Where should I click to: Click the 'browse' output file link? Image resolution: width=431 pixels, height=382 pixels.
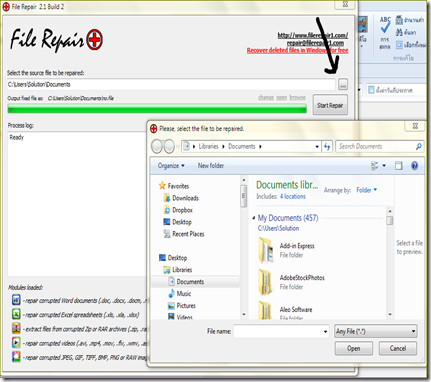tap(297, 97)
